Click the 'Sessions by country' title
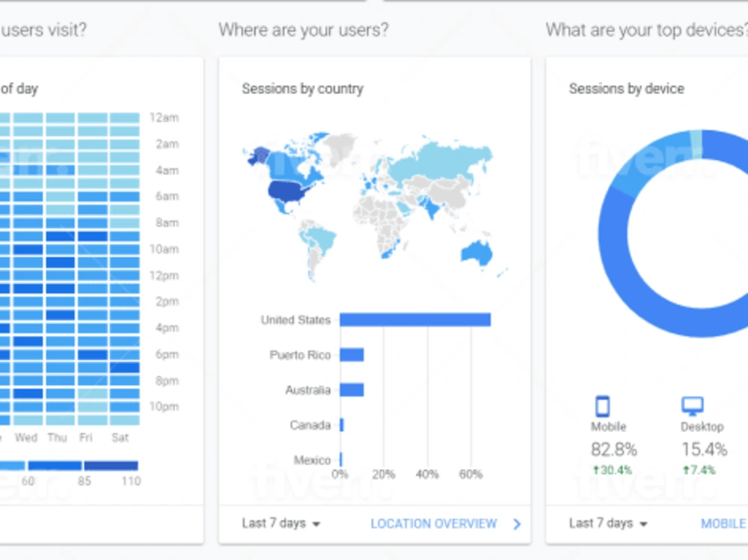 point(302,89)
